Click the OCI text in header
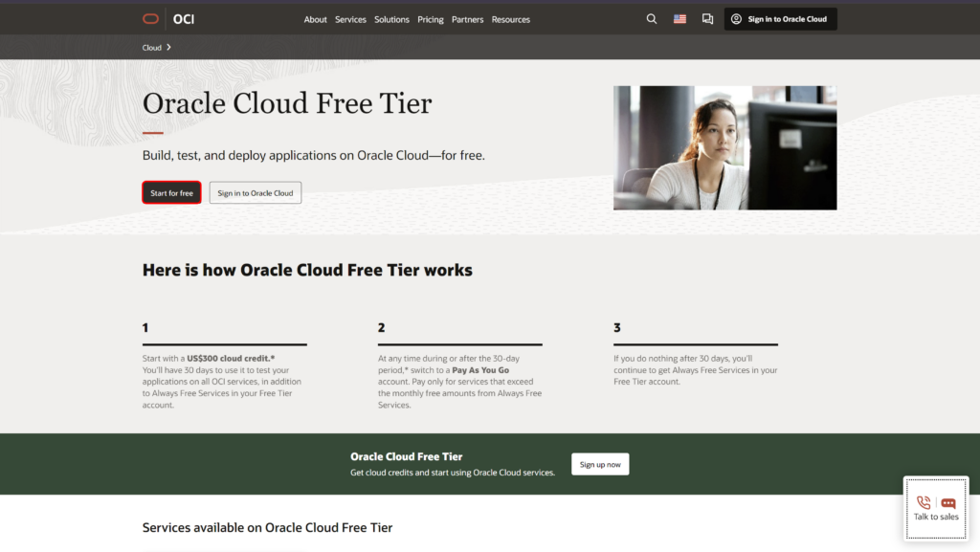The height and width of the screenshot is (552, 980). pos(183,19)
